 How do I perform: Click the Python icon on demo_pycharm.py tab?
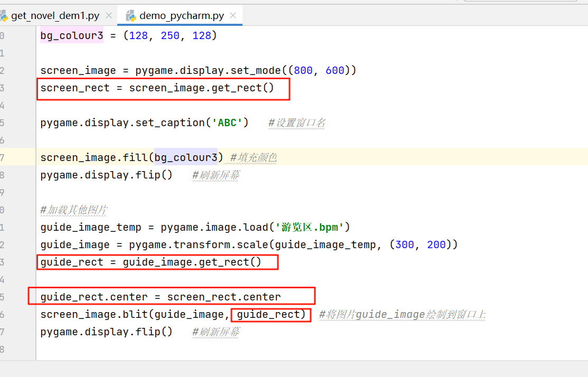click(130, 15)
